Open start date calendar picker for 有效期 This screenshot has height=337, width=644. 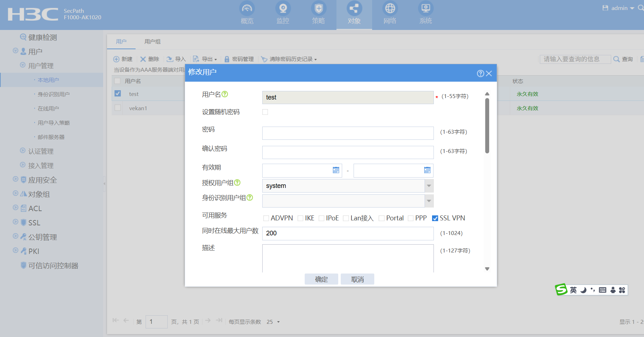[x=336, y=170]
